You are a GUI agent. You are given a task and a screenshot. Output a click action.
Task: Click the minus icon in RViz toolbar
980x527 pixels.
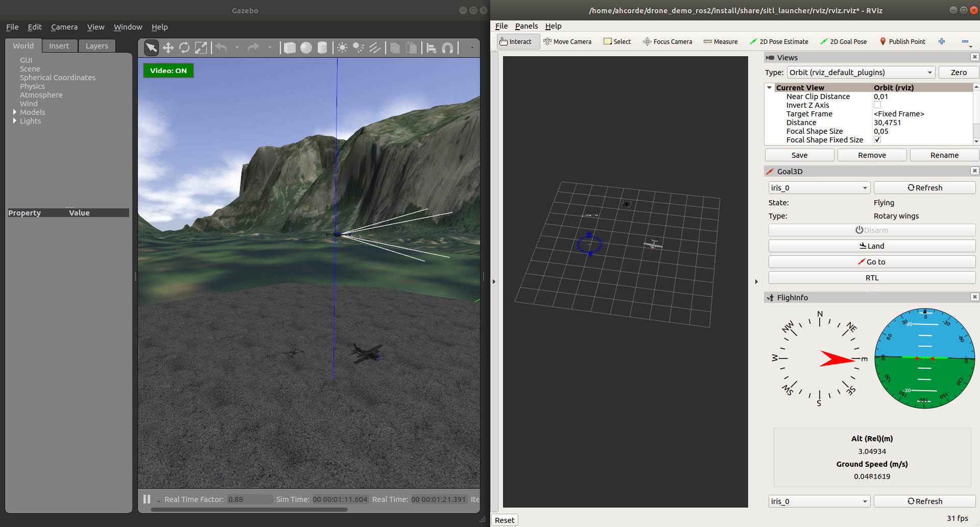965,41
